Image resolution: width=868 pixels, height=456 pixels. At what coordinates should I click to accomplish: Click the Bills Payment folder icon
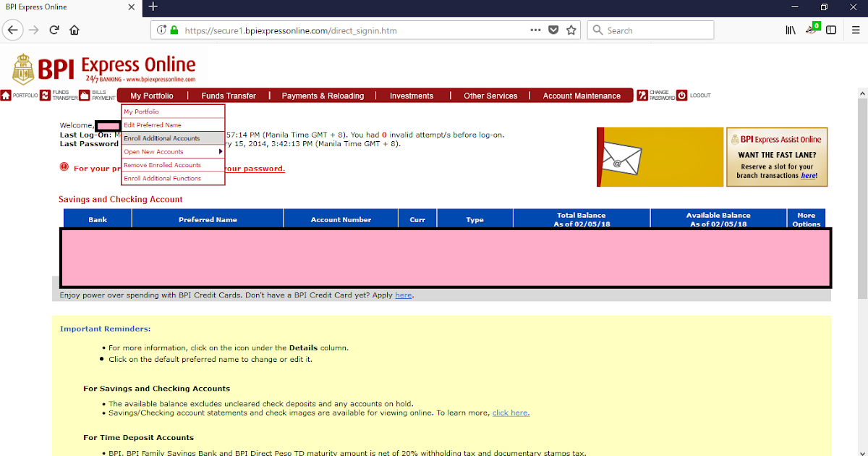click(x=85, y=95)
